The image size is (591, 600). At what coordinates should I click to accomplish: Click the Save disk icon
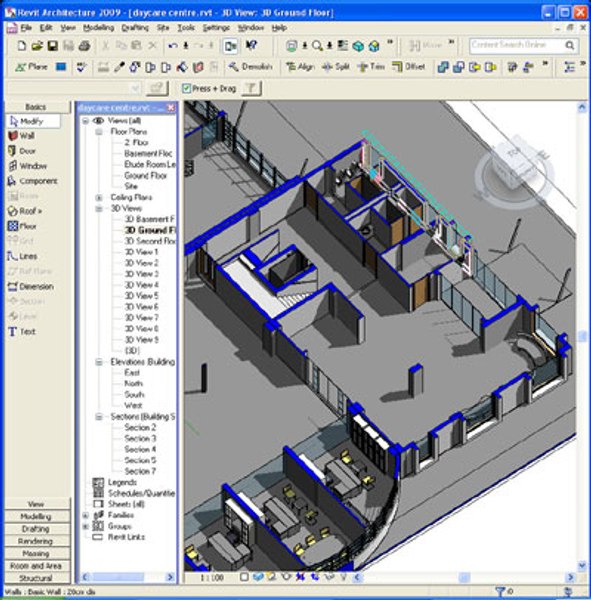coord(52,46)
